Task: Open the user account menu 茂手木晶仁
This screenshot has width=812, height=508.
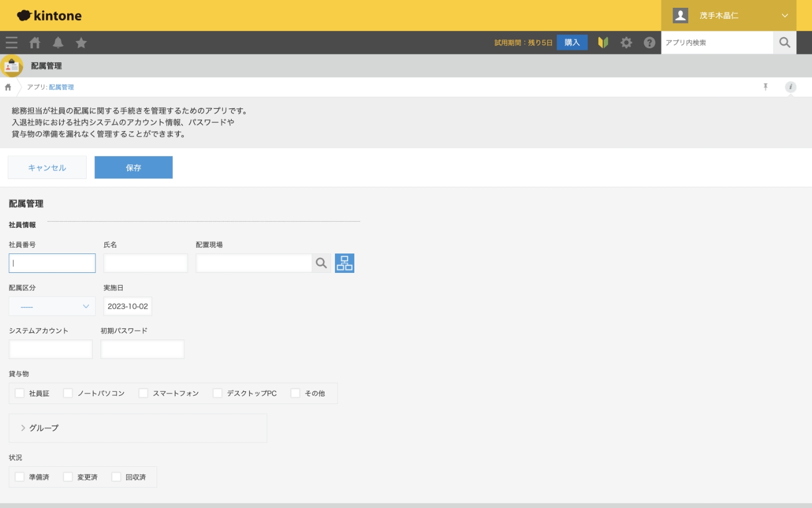Action: 729,16
